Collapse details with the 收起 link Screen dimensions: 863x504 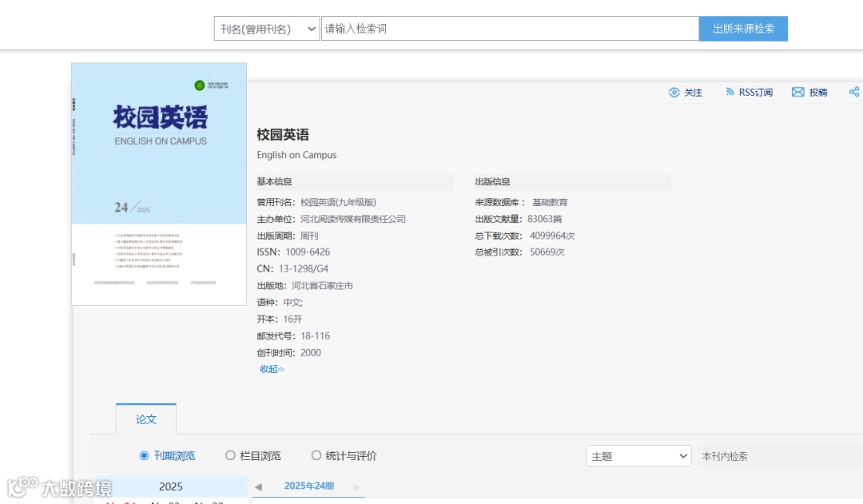(272, 369)
